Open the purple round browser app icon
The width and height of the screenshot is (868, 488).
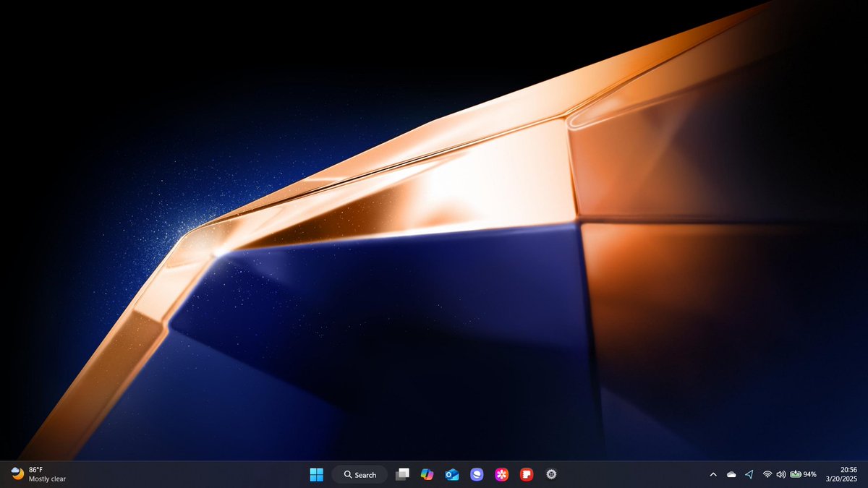[477, 474]
